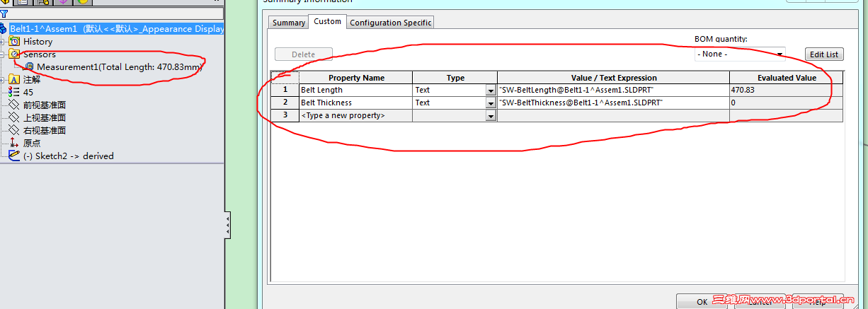868x309 pixels.
Task: Click the History clock icon
Action: coord(14,42)
